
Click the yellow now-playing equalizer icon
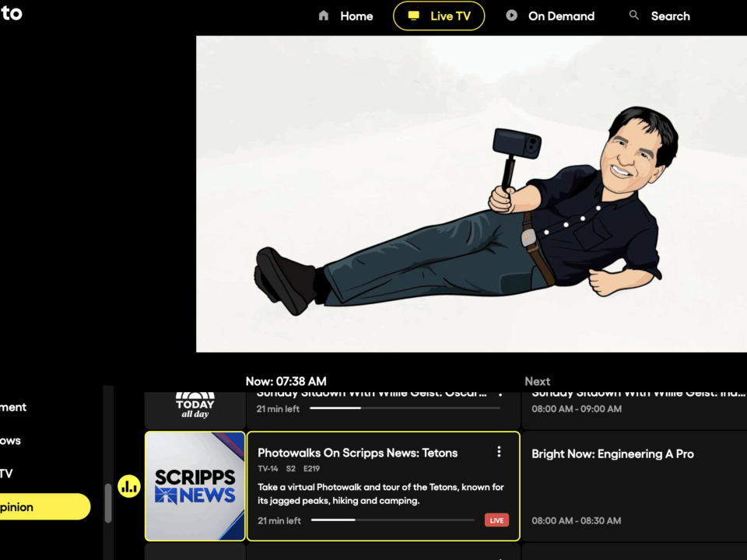(x=129, y=487)
